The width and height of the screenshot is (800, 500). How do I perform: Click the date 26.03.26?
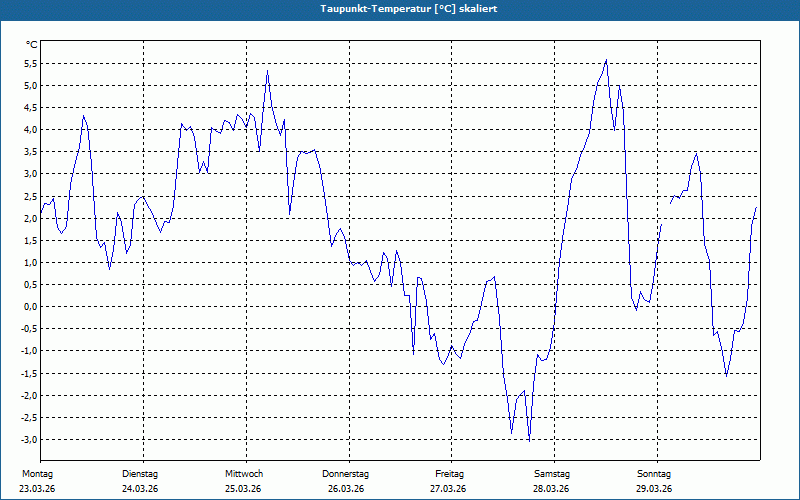pyautogui.click(x=346, y=489)
